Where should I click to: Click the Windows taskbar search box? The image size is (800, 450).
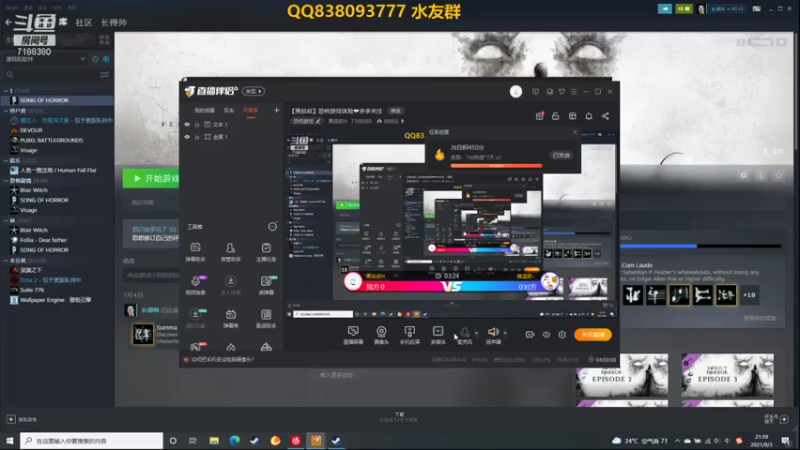92,440
